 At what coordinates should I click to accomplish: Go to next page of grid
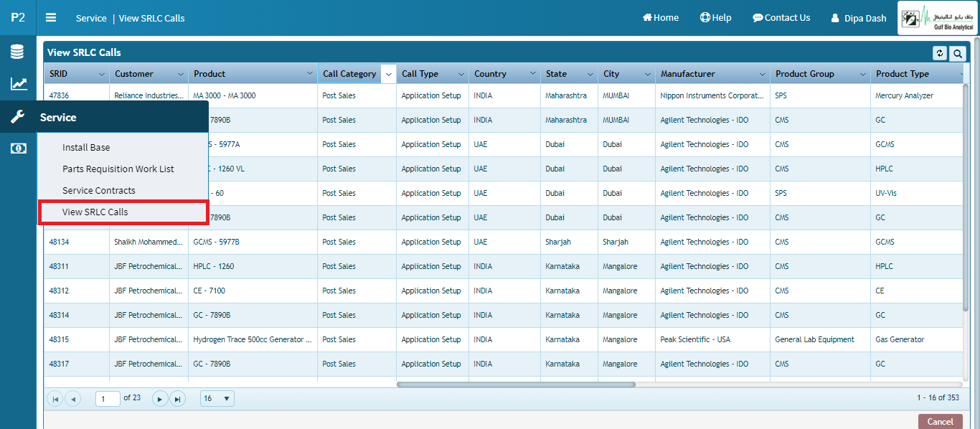[160, 399]
